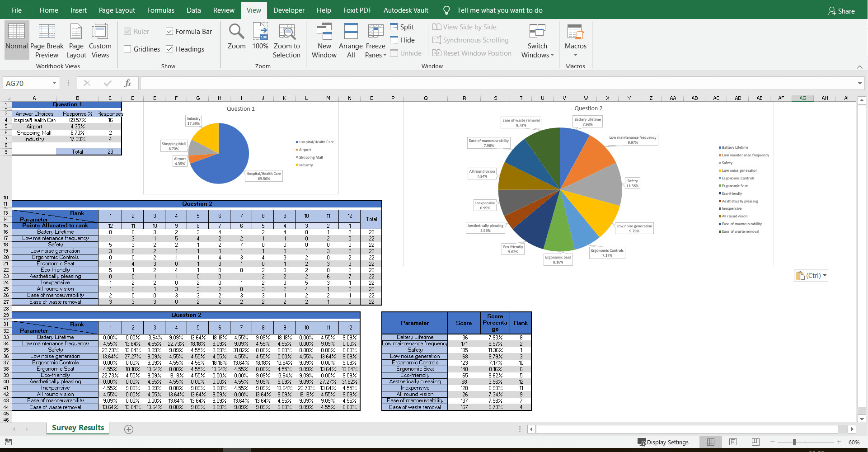Open the Review tab
The height and width of the screenshot is (452, 868).
(x=224, y=10)
